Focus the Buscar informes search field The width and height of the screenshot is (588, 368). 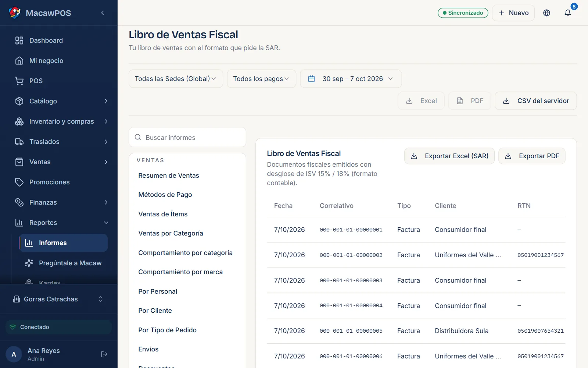pyautogui.click(x=187, y=137)
